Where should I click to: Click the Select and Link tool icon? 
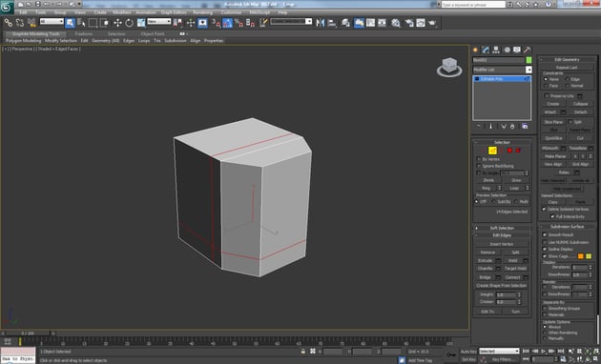[x=8, y=23]
